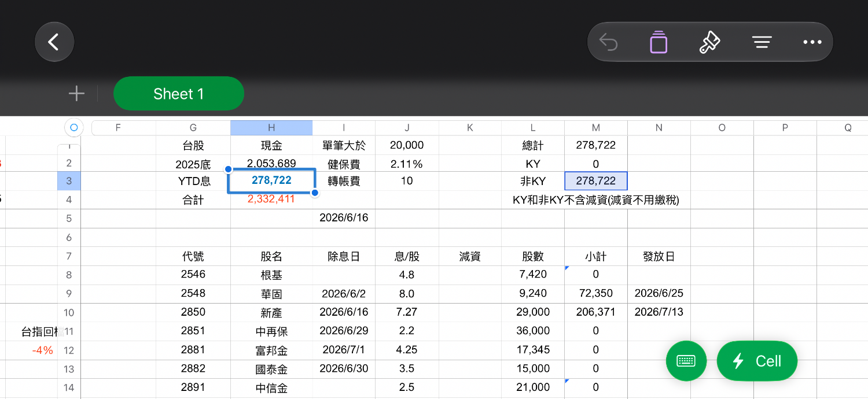Select the 2026/7/13 payout date cell

pyautogui.click(x=659, y=312)
